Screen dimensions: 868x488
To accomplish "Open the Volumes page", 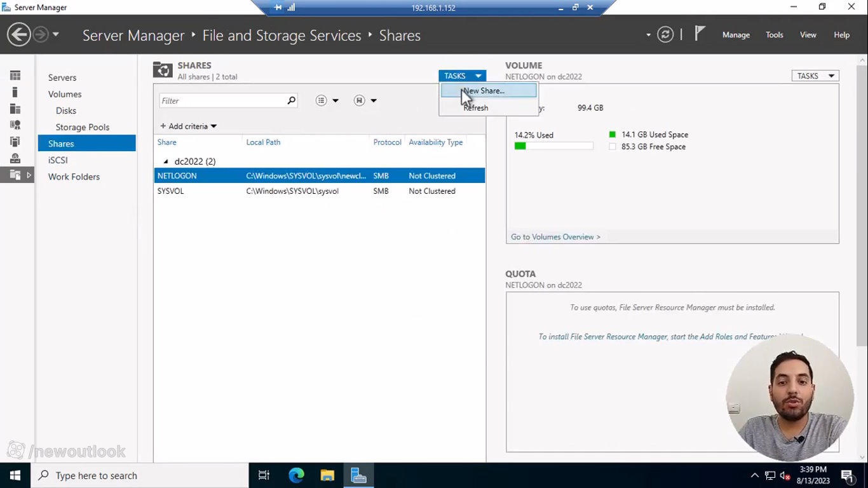I will 65,94.
